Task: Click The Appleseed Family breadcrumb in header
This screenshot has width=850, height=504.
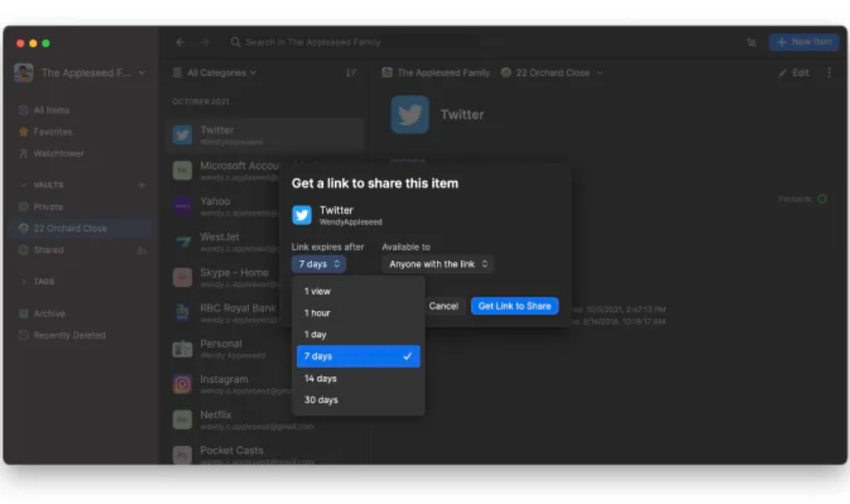Action: click(436, 72)
